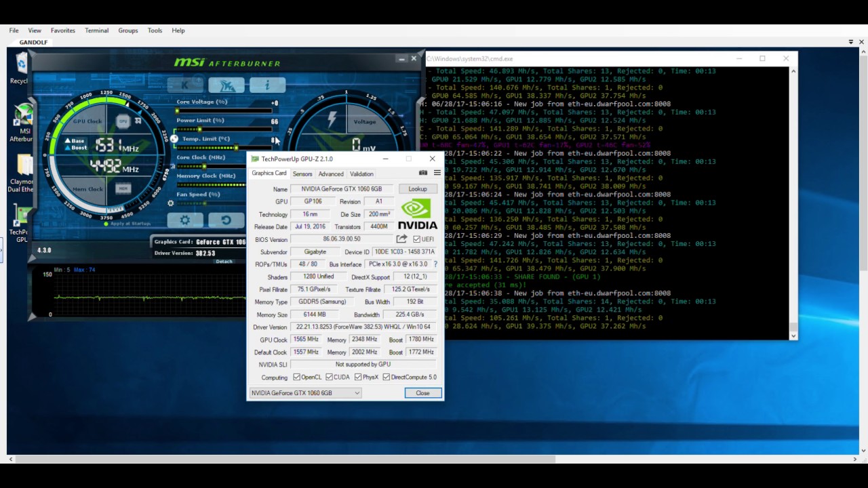Viewport: 868px width, 488px height.
Task: Click the rocket icon beside the GPU chip
Action: (x=138, y=121)
